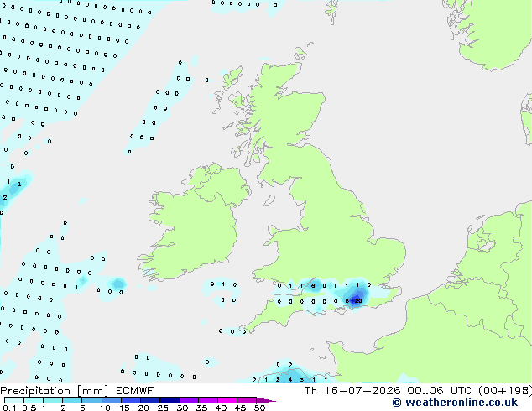
Task: Click the 25–30 mm dark navy legend box
Action: pyautogui.click(x=170, y=400)
